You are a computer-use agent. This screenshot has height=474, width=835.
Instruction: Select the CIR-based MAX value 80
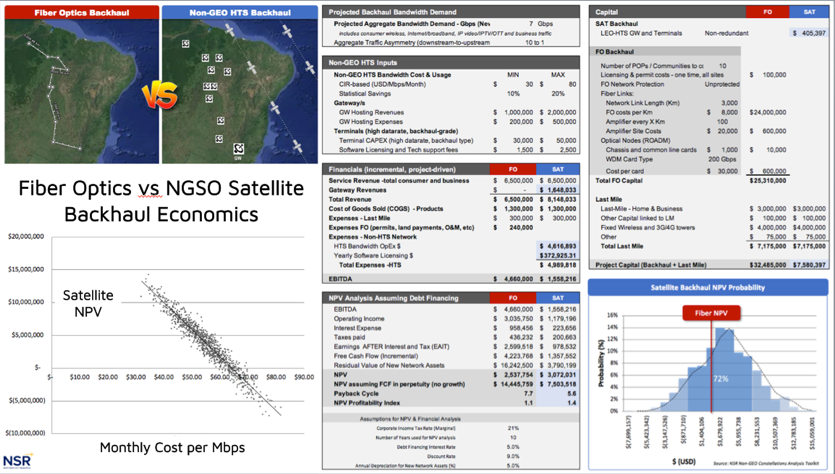pos(572,84)
